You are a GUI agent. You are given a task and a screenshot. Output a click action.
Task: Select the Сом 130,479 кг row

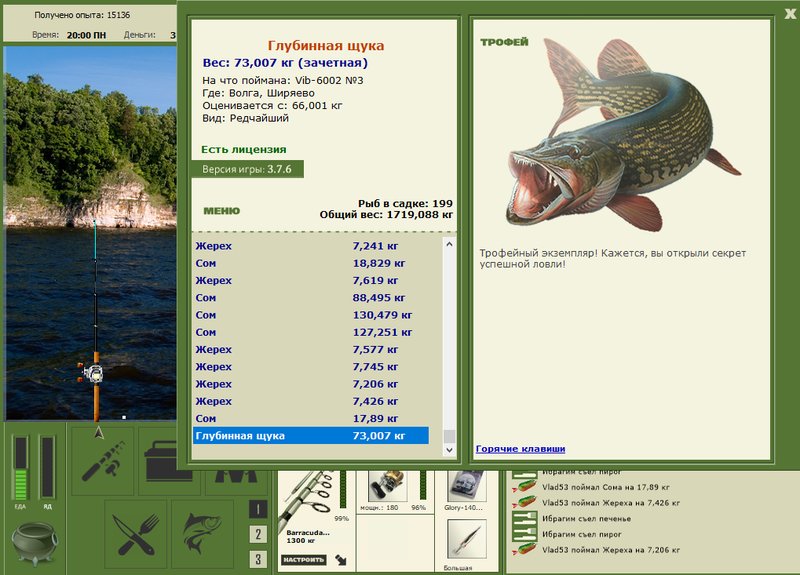point(311,315)
